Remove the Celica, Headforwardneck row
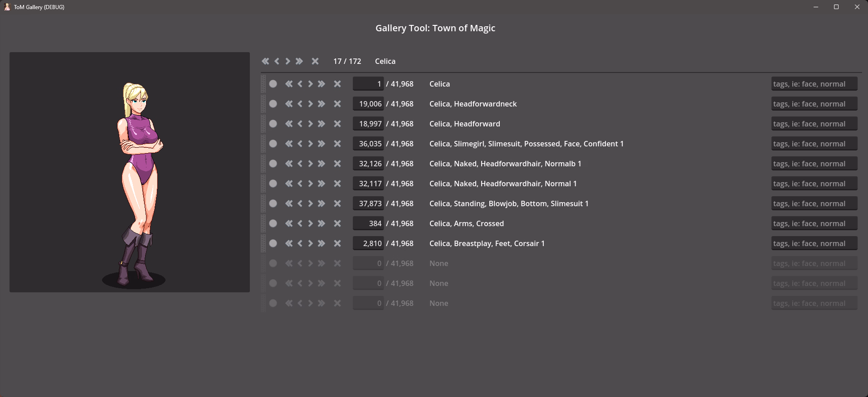 coord(337,104)
